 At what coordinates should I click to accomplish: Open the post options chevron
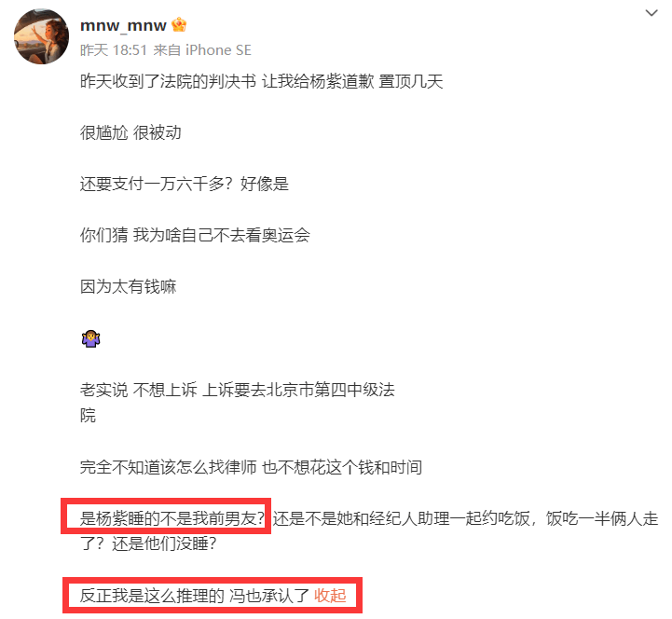click(x=651, y=13)
